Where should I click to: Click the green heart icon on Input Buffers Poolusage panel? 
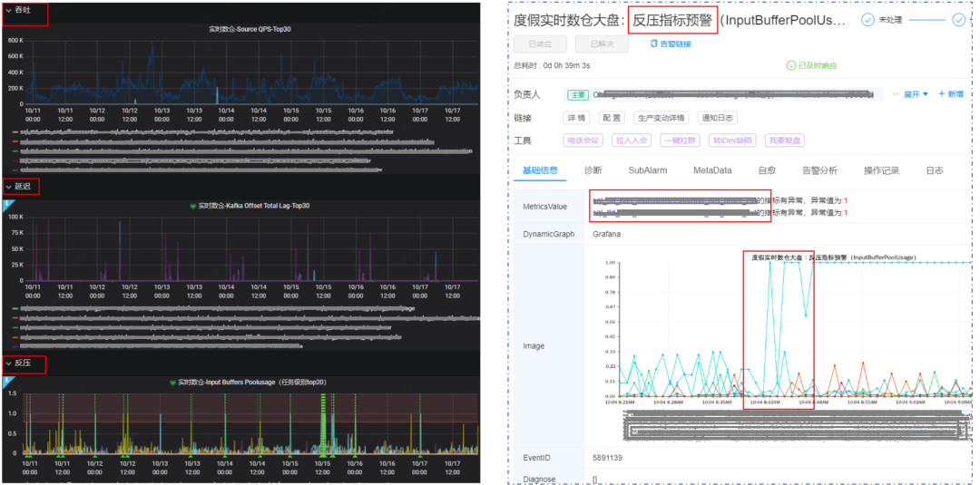pos(172,383)
